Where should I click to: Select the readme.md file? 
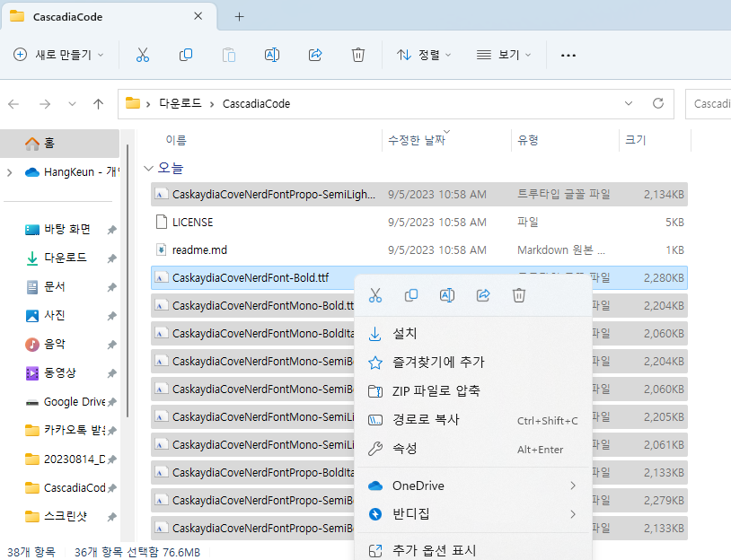point(419,250)
